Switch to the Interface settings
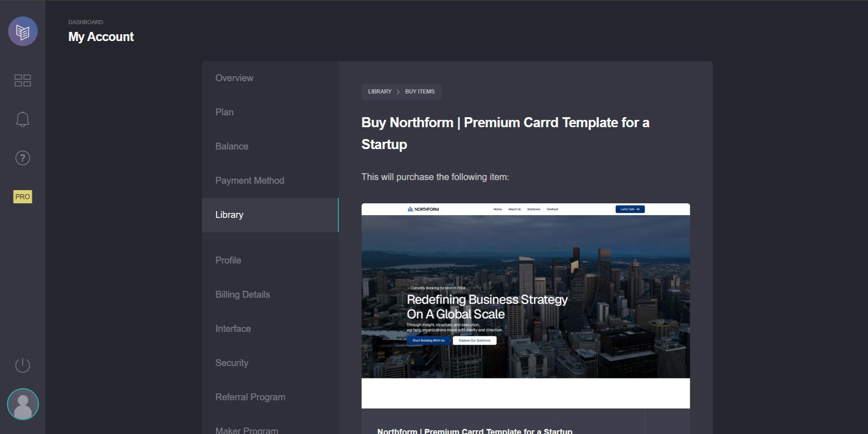The width and height of the screenshot is (868, 434). [270, 329]
